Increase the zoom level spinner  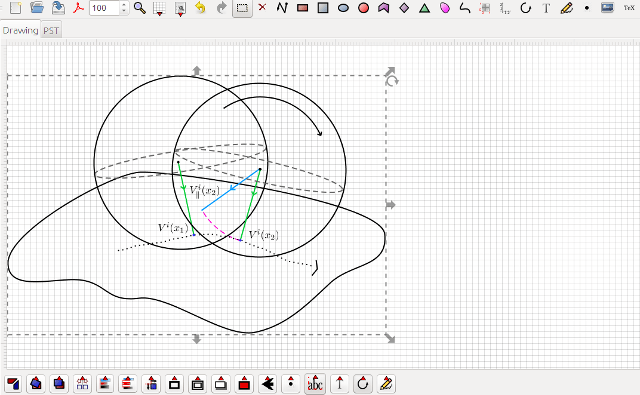pos(124,5)
